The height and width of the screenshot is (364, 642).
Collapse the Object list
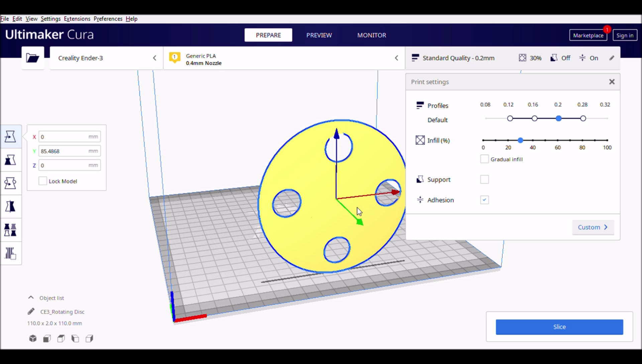31,298
